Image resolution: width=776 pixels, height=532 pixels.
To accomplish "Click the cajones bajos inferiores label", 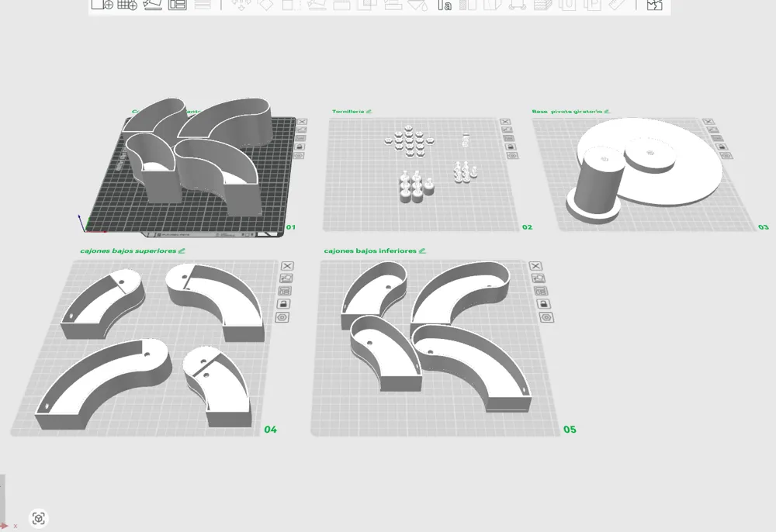I will pos(370,250).
